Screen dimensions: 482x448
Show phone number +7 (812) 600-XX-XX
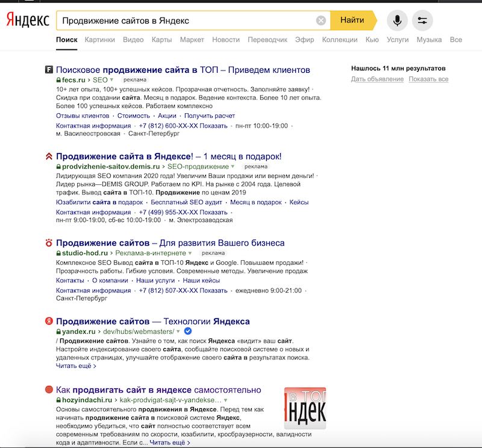tap(183, 126)
